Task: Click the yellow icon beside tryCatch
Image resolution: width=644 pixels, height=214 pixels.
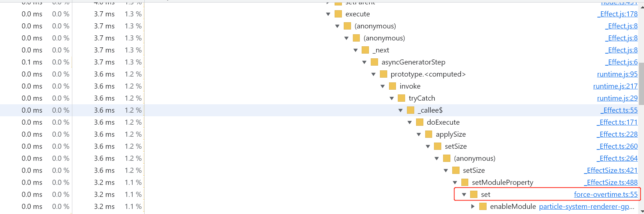Action: [x=401, y=98]
